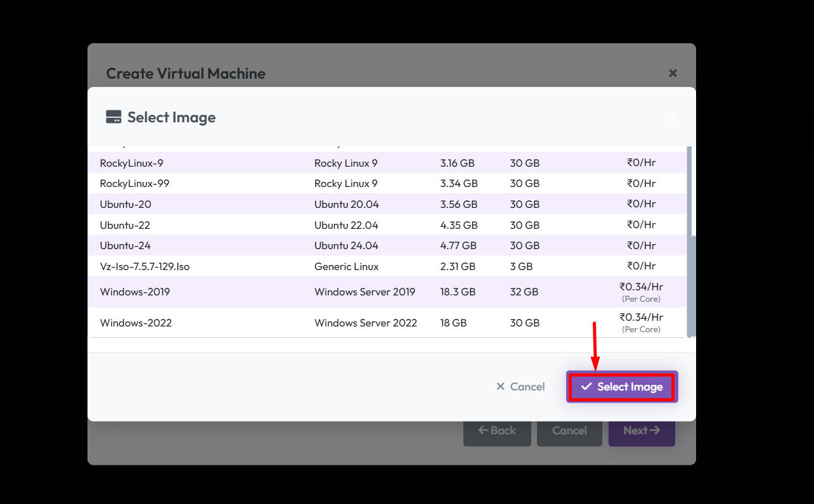Click the server icon beside Select Image title

coord(113,117)
